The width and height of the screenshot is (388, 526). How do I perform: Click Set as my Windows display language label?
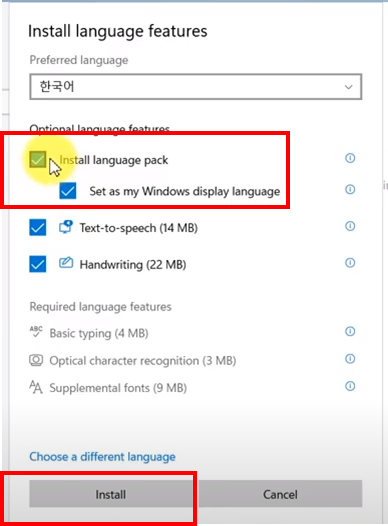185,192
